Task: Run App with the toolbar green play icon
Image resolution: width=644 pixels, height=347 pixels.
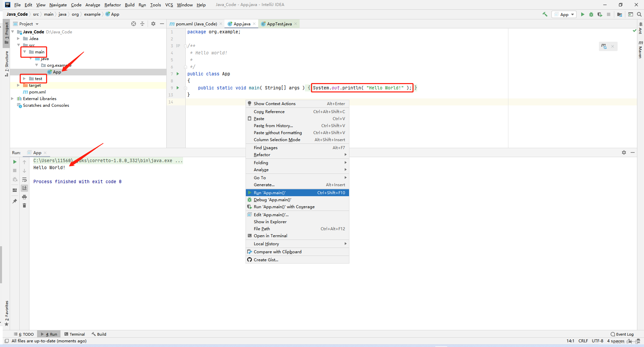Action: point(583,14)
